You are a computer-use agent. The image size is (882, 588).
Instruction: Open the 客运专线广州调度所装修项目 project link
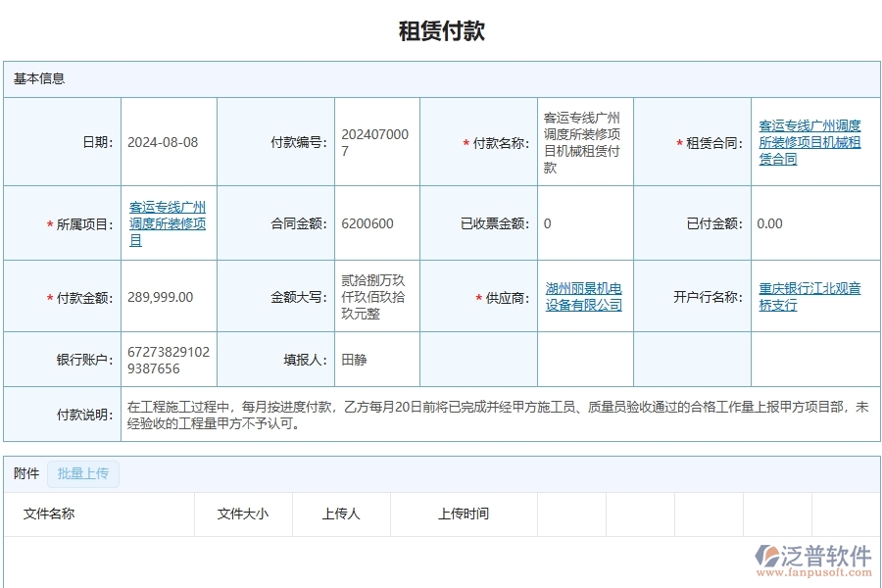(167, 222)
